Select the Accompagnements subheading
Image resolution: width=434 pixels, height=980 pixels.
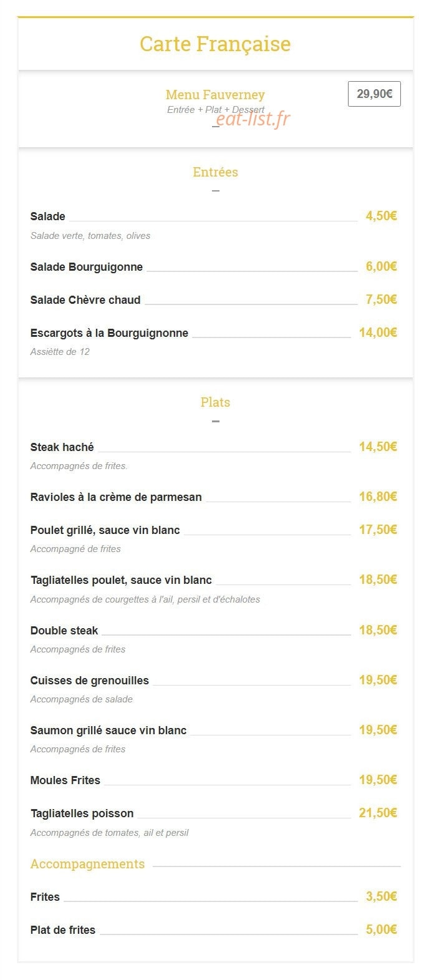[x=87, y=864]
